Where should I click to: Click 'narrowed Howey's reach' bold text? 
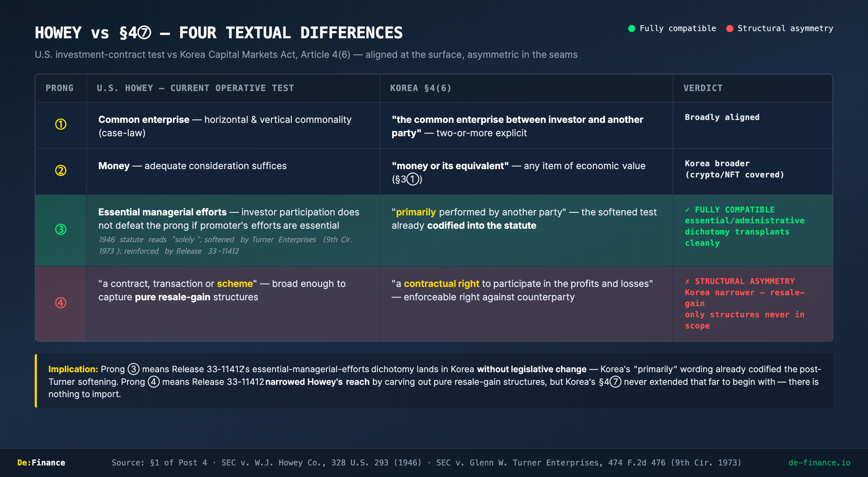[317, 382]
